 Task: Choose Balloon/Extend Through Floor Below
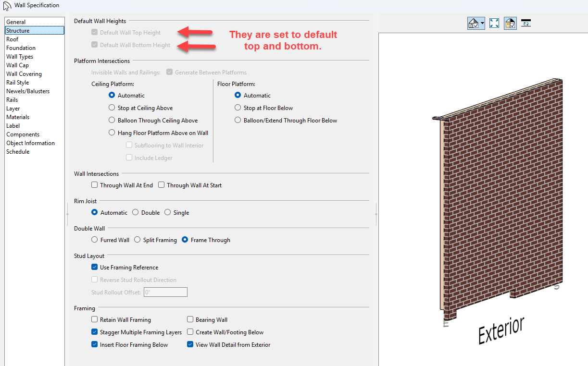pos(238,121)
